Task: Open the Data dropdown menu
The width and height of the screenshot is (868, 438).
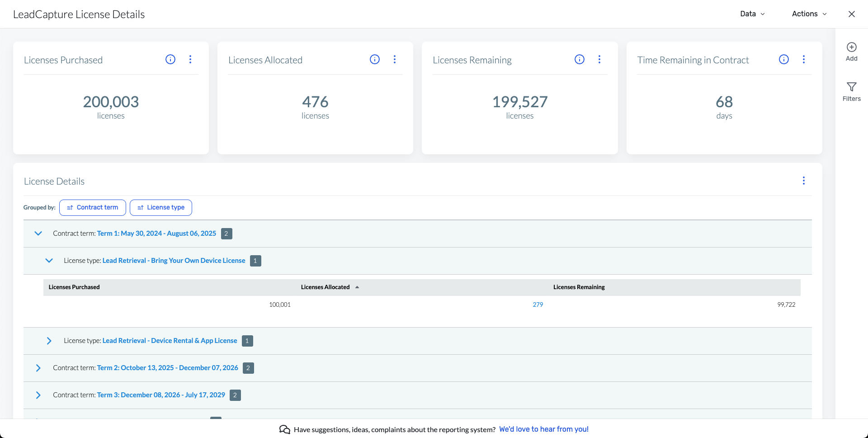Action: click(752, 14)
